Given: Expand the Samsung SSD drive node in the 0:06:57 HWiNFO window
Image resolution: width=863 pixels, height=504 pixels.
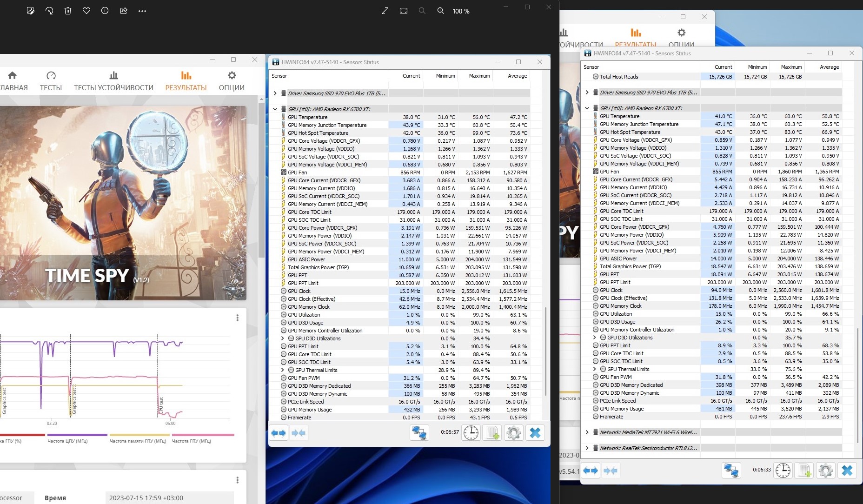Looking at the screenshot, I should coord(275,93).
